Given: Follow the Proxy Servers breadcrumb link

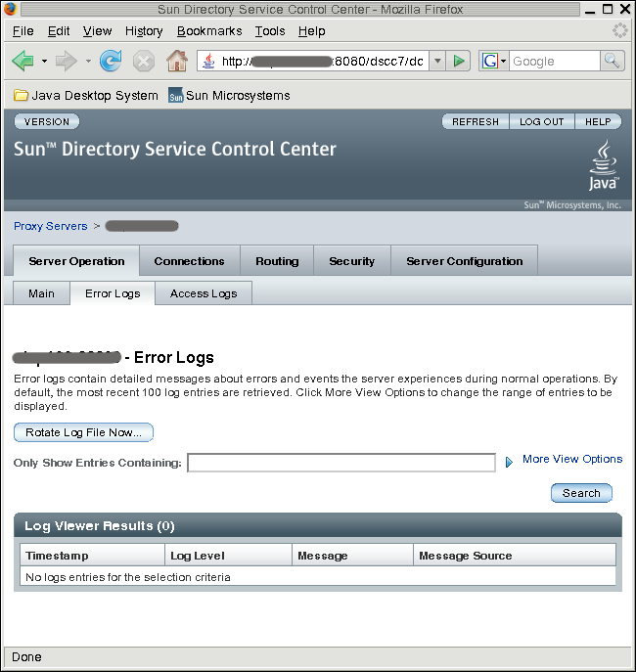Looking at the screenshot, I should pos(51,226).
